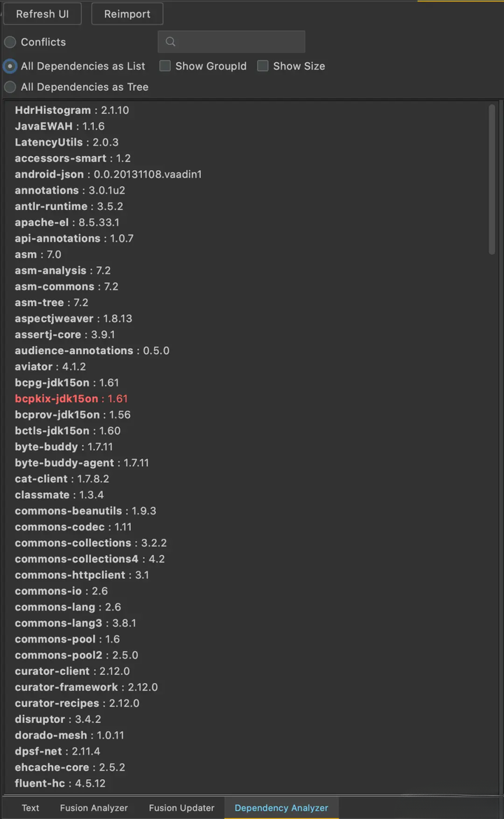
Task: Switch to the Text tab
Action: tap(30, 808)
